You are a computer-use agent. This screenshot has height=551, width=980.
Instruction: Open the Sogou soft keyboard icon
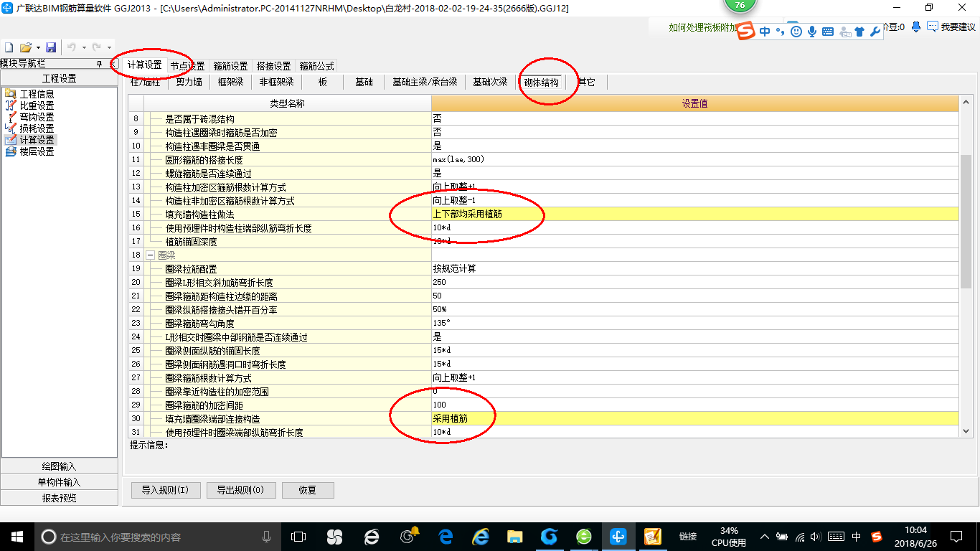point(828,32)
